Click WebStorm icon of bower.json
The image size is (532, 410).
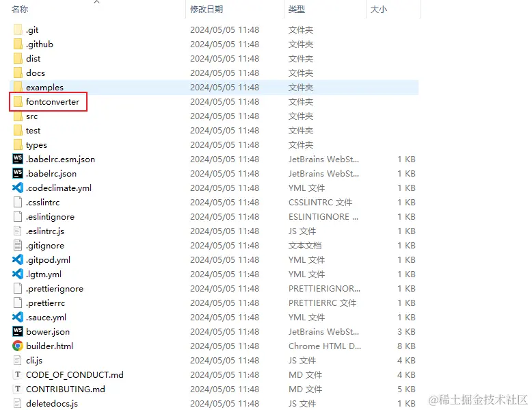(18, 331)
